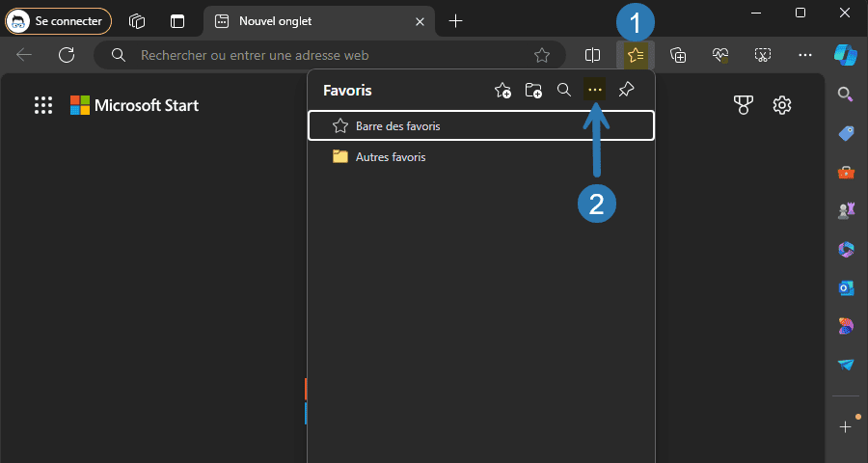The height and width of the screenshot is (463, 868).
Task: Refresh the page with the reload icon
Action: tap(67, 55)
